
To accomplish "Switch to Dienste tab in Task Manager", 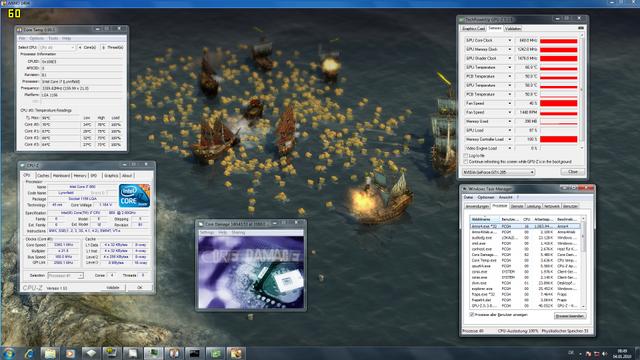I will point(517,206).
